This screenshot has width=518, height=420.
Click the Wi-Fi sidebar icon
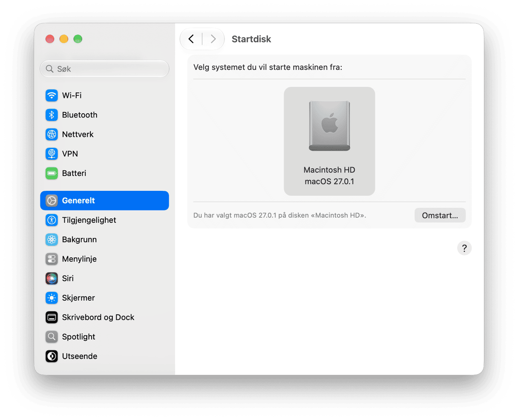(x=52, y=95)
